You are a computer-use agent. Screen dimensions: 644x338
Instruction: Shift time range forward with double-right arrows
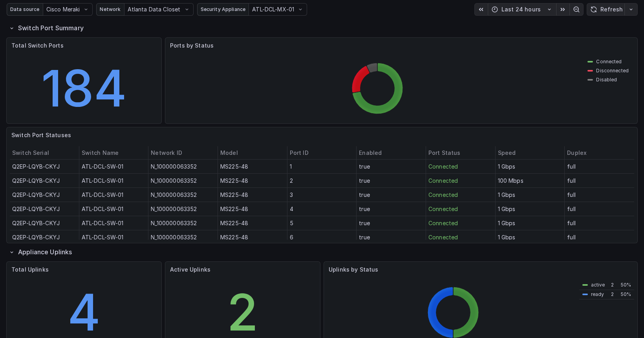[x=563, y=9]
